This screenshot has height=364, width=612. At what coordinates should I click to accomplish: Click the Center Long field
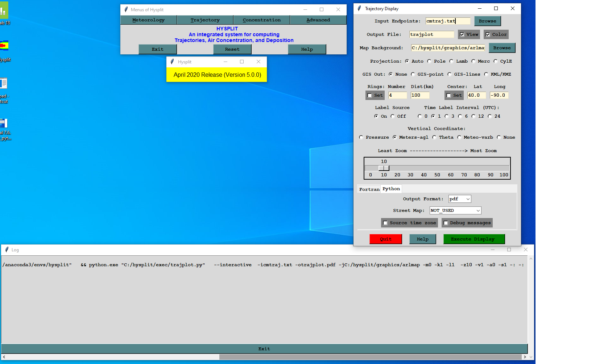[499, 95]
